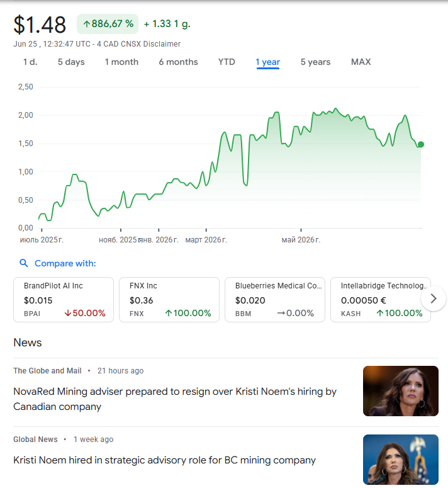
Task: Click the июль 2025 г. axis label
Action: click(x=42, y=240)
